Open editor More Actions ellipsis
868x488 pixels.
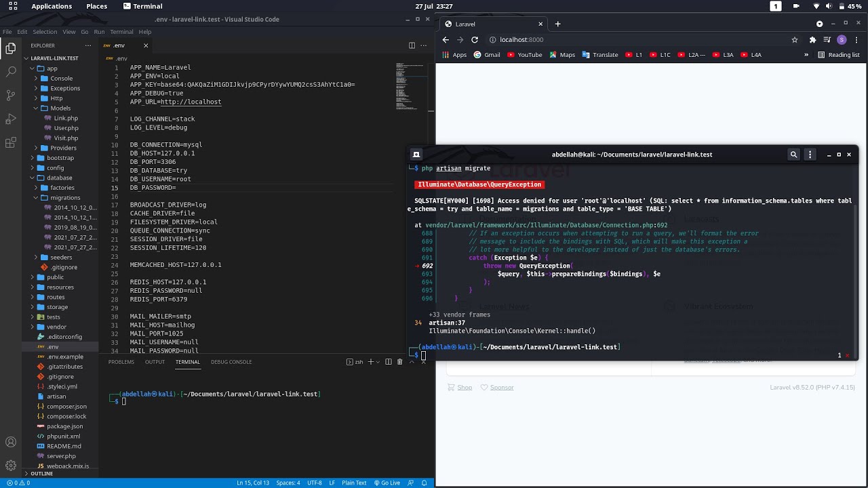(424, 45)
